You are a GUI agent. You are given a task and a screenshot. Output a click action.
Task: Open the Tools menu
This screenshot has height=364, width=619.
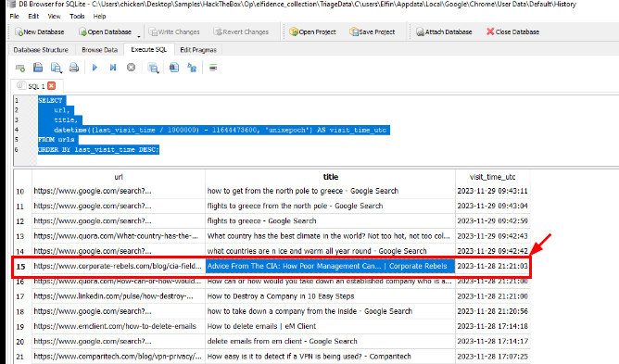pyautogui.click(x=77, y=16)
